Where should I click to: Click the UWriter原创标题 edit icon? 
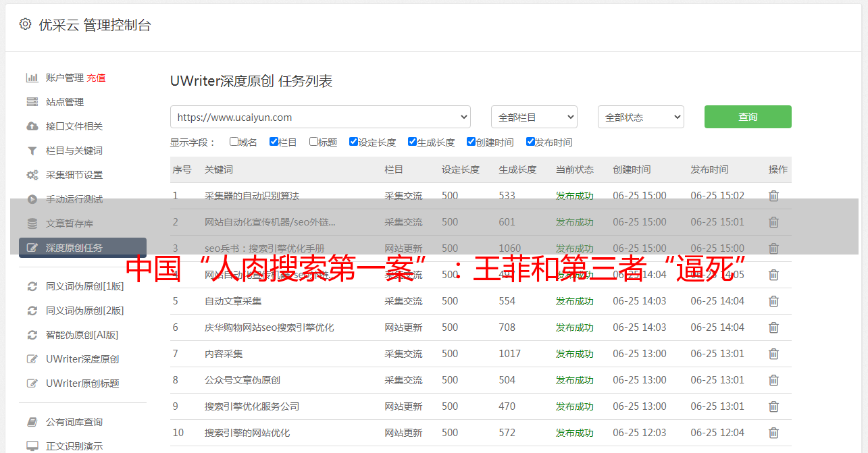[x=32, y=383]
